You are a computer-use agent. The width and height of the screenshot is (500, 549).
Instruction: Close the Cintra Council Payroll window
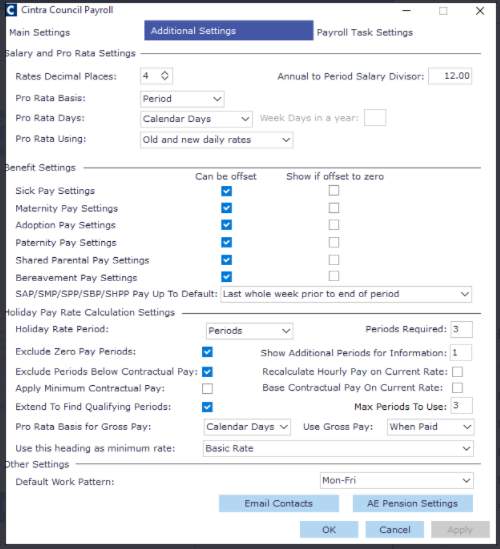click(x=480, y=11)
